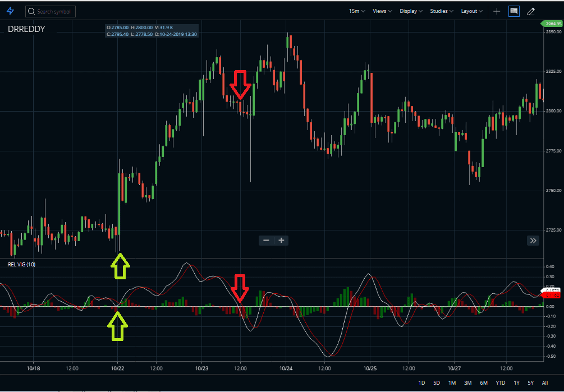The image size is (564, 392).
Task: Click the search magnifier icon
Action: 32,12
